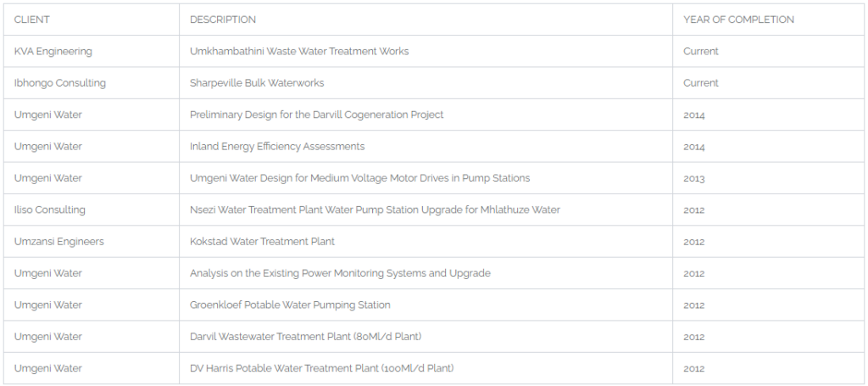This screenshot has width=868, height=386.
Task: Click Sharpeville Bulk Waterworks description
Action: [x=257, y=82]
